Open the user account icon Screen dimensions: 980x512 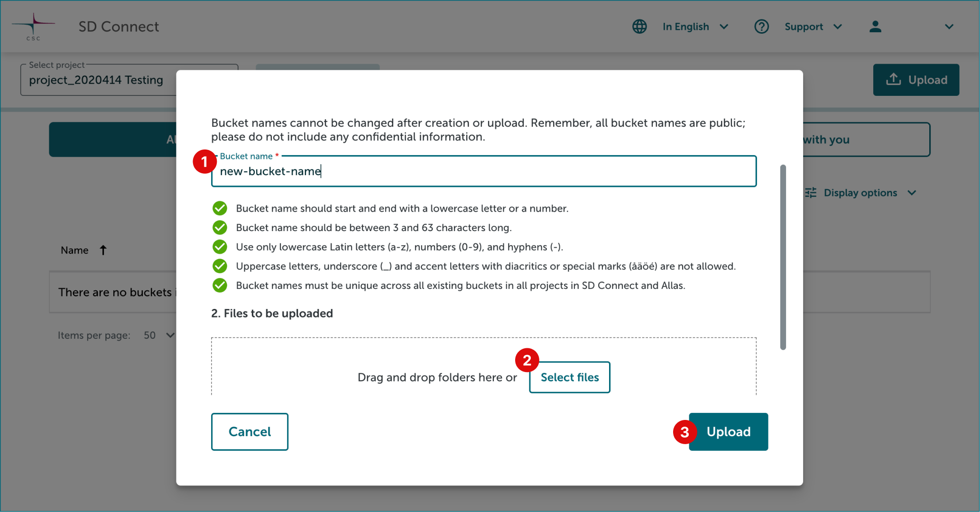(x=875, y=27)
